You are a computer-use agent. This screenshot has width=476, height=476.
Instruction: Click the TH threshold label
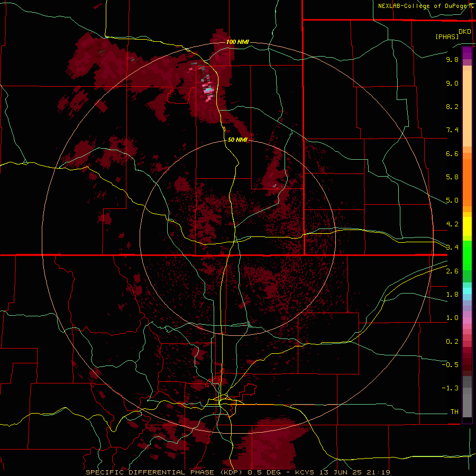454,411
